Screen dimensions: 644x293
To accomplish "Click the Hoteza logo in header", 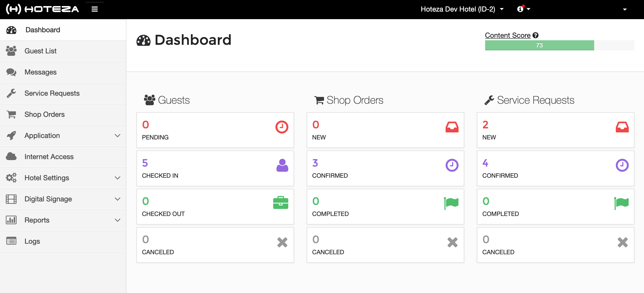I will [42, 9].
